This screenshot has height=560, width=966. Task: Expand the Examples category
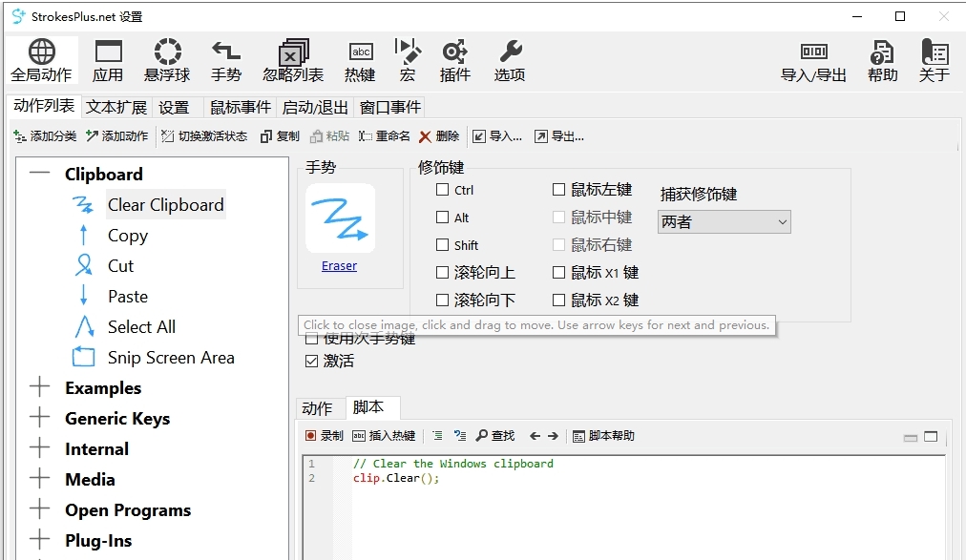click(38, 387)
